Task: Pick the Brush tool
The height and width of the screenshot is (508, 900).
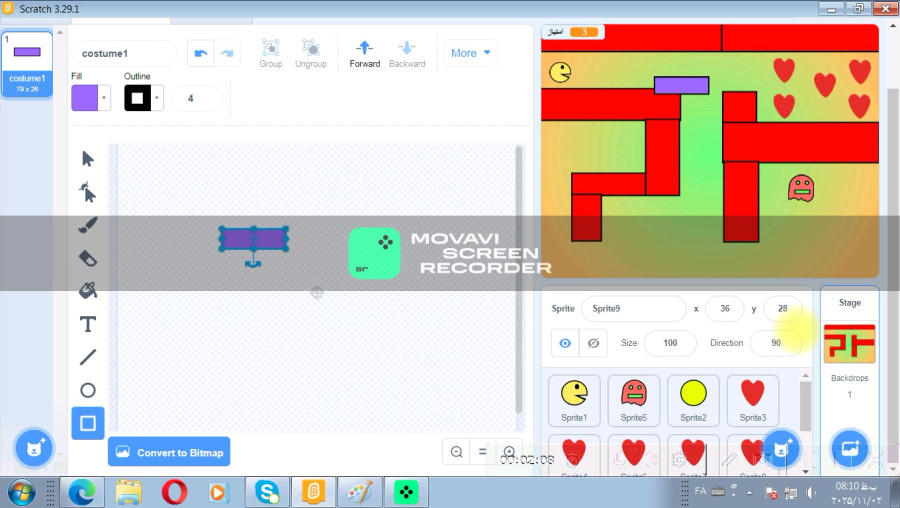Action: coord(88,225)
